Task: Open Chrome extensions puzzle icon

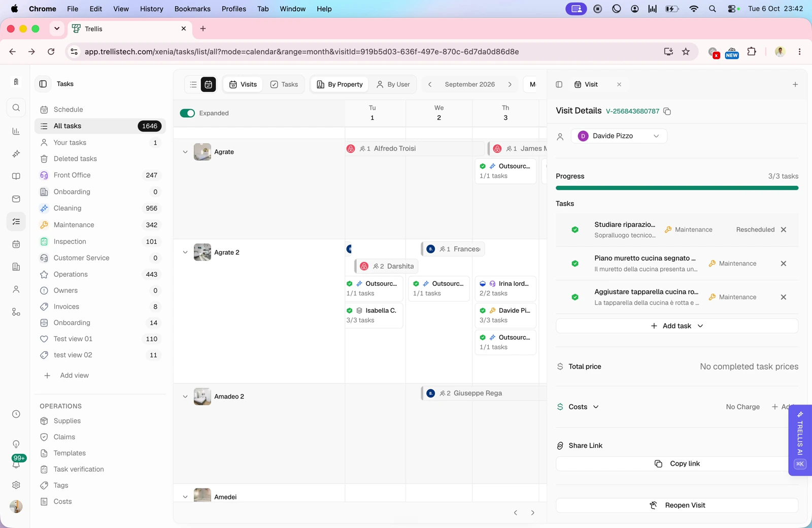Action: pyautogui.click(x=752, y=52)
